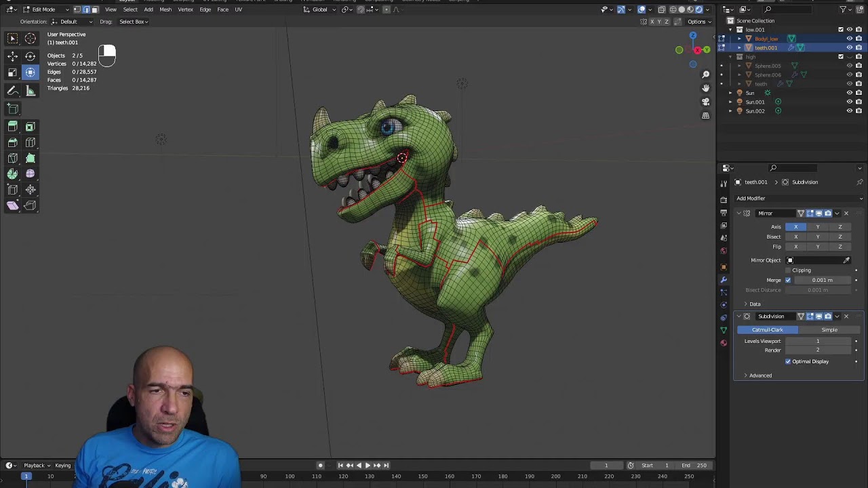Image resolution: width=868 pixels, height=488 pixels.
Task: Click the viewport pan hand icon
Action: click(705, 88)
